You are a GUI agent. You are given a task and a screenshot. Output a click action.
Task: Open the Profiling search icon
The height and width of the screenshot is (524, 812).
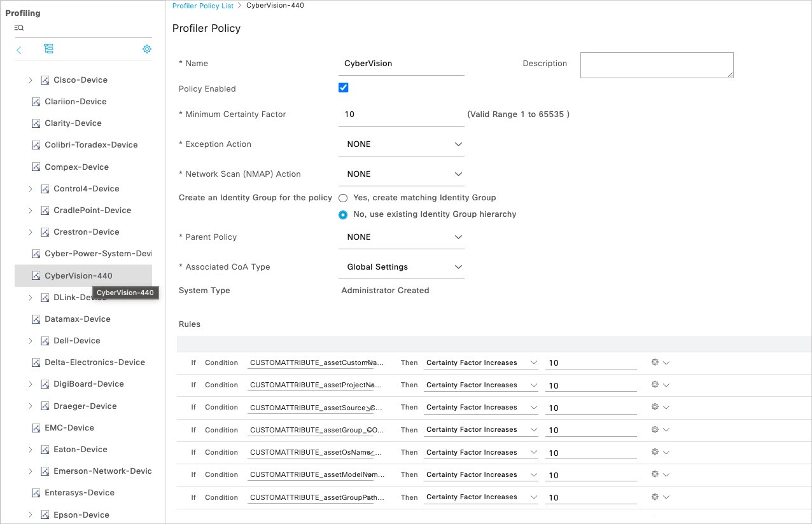pyautogui.click(x=18, y=27)
